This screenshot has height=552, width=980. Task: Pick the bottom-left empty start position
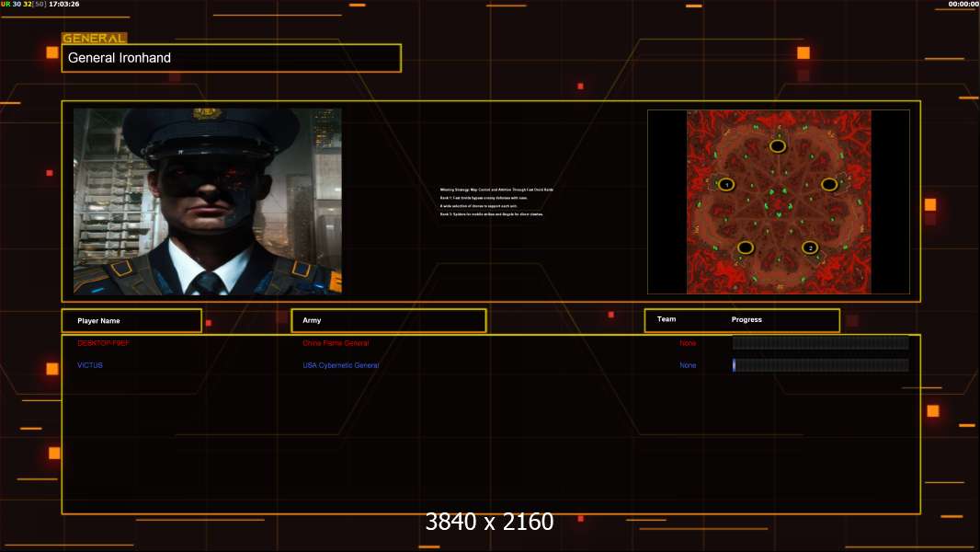pos(745,247)
